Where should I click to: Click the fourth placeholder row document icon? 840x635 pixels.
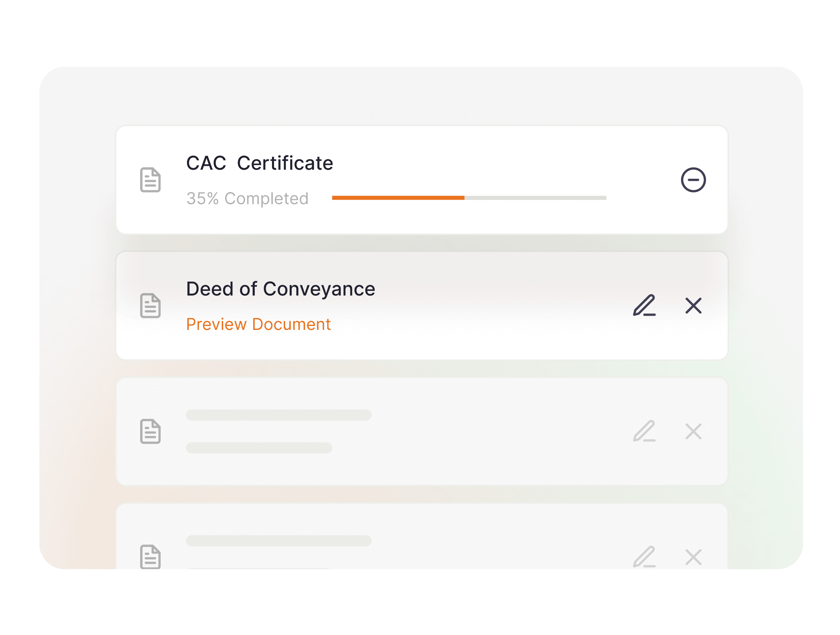pos(150,557)
